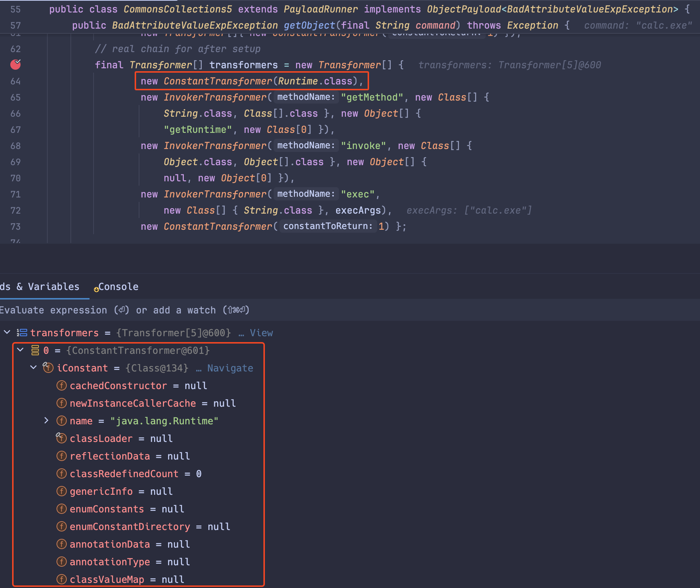The width and height of the screenshot is (700, 588).
Task: Click the field icon of annotationData
Action: pos(61,544)
